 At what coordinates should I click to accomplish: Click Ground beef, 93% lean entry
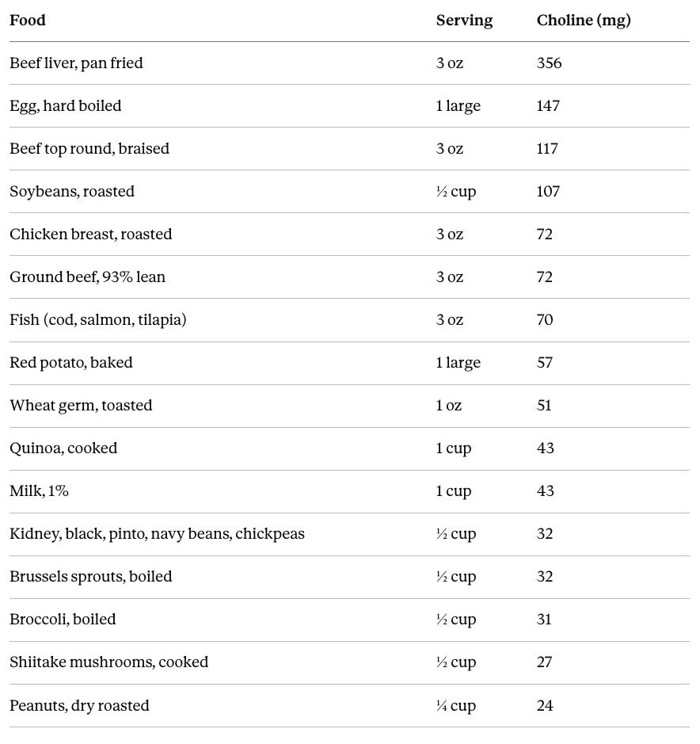pyautogui.click(x=87, y=277)
